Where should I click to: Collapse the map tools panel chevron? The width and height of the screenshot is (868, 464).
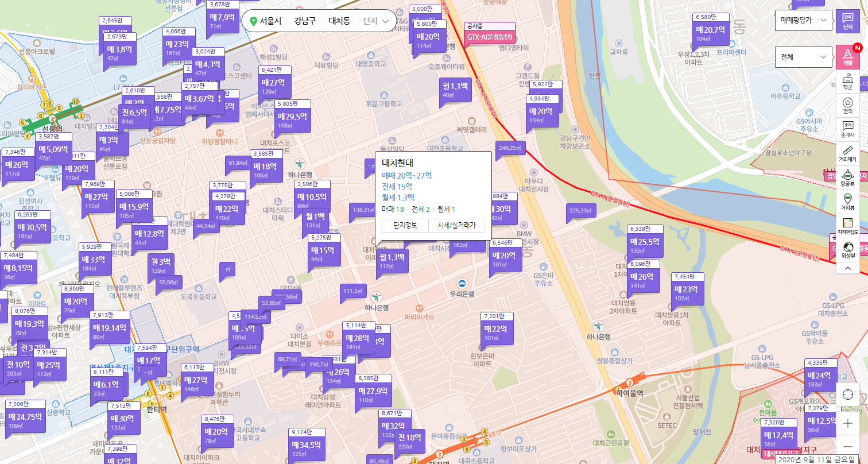coord(848,268)
